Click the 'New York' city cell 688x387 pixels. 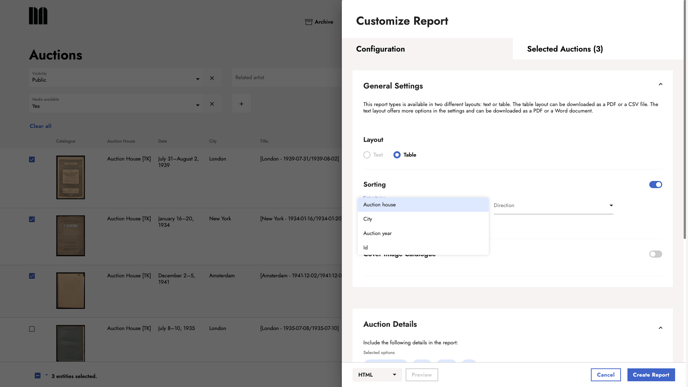[220, 219]
